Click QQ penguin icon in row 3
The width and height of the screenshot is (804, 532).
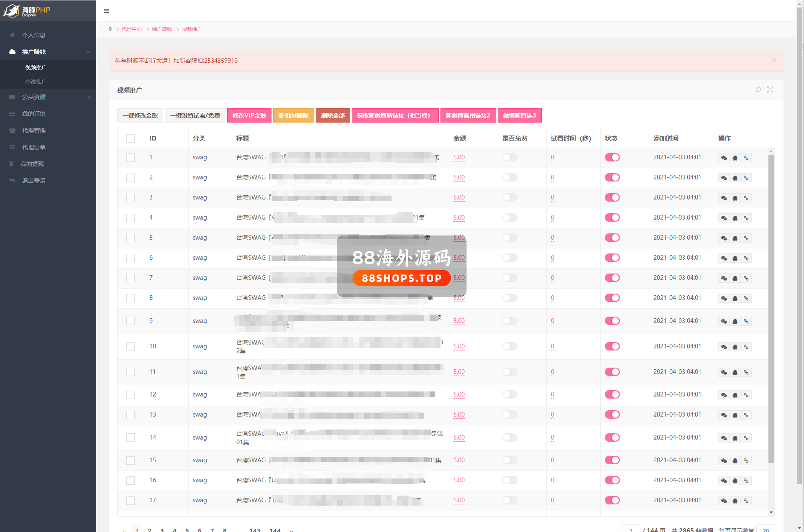(735, 198)
